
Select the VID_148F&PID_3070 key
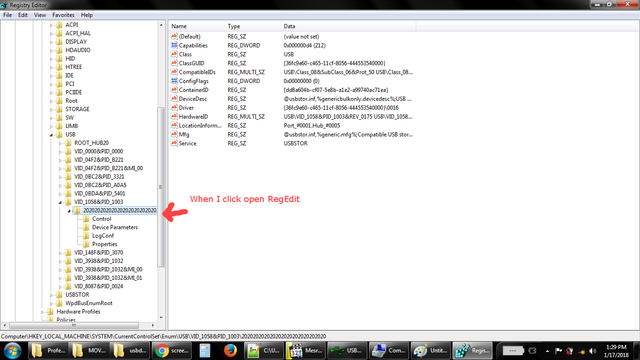(98, 253)
